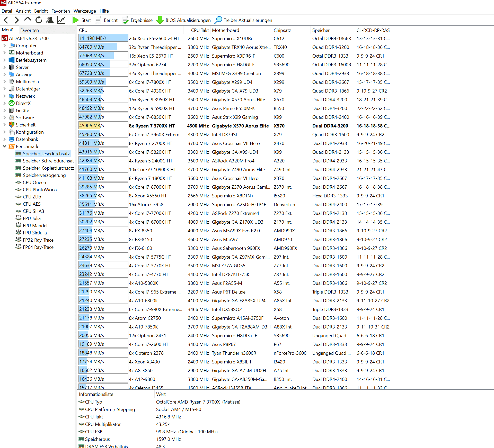Select the Computer tree icon

pos(12,46)
